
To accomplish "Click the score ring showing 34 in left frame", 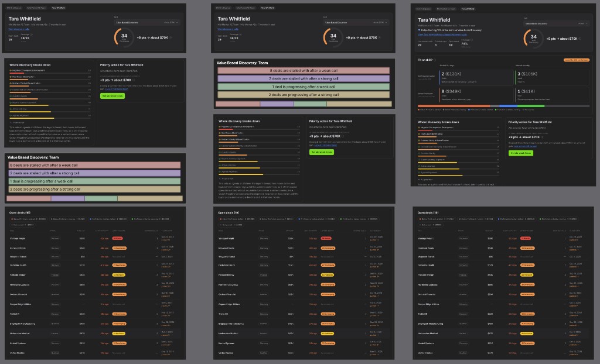I will [124, 37].
